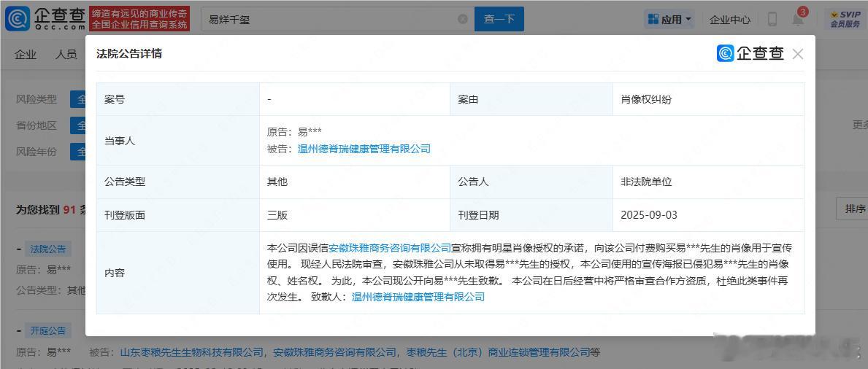The image size is (868, 369).
Task: Open 企业中心 link in header
Action: pos(730,20)
